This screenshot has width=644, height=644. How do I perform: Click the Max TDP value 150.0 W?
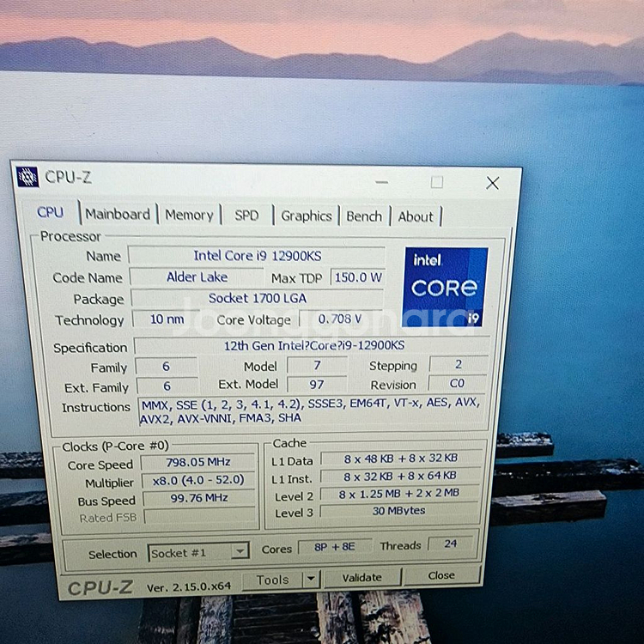coord(358,277)
